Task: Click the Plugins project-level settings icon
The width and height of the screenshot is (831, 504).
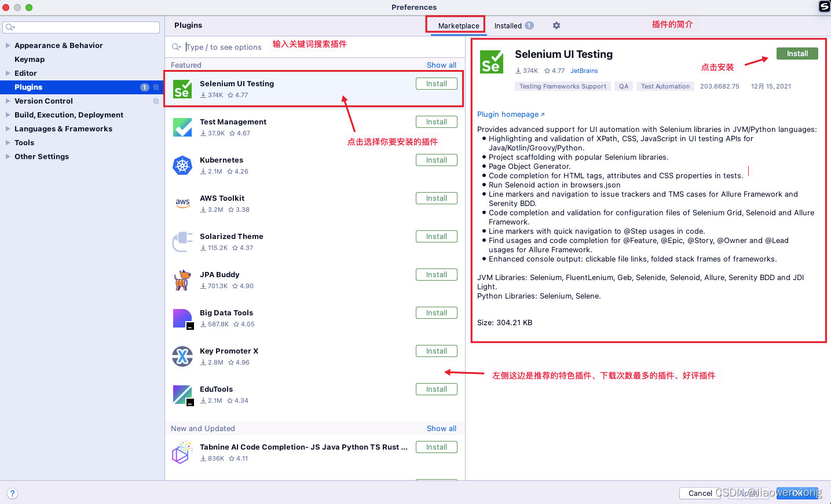Action: 156,87
